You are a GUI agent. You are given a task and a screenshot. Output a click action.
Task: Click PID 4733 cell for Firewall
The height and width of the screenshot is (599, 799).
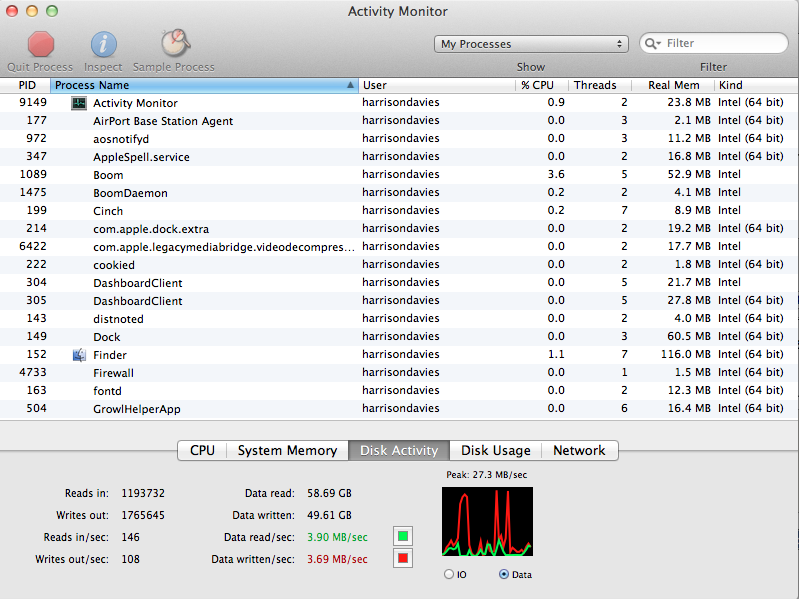33,372
